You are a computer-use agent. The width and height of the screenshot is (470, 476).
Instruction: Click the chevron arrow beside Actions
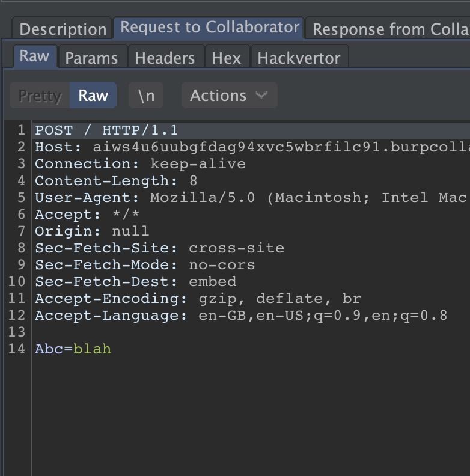pyautogui.click(x=261, y=96)
